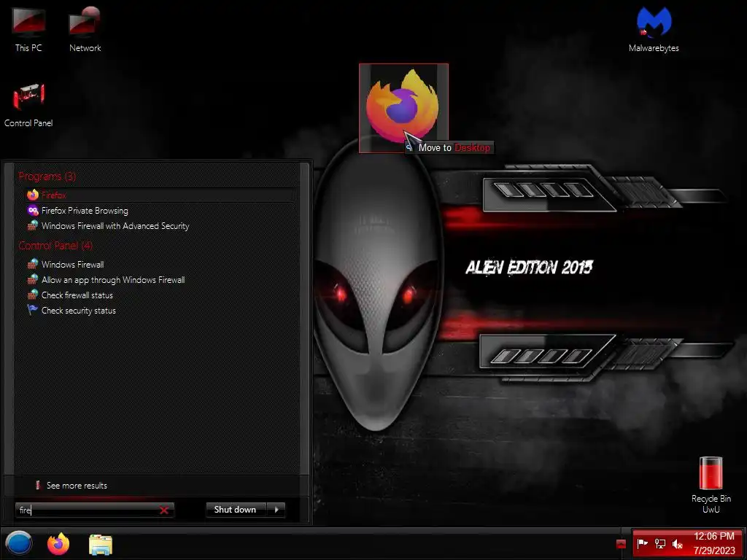The image size is (747, 560).
Task: Select Firefox Private Browsing result
Action: 160,211
